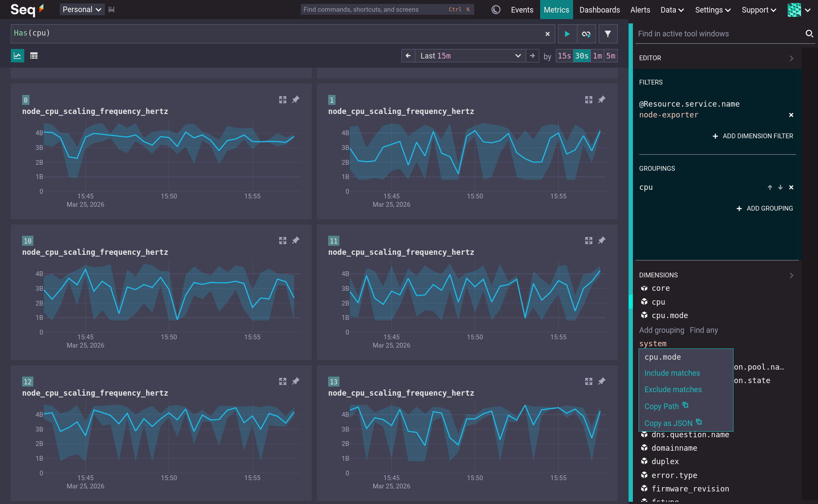The image size is (818, 504).
Task: Click ADD DIMENSION FILTER
Action: [x=753, y=136]
